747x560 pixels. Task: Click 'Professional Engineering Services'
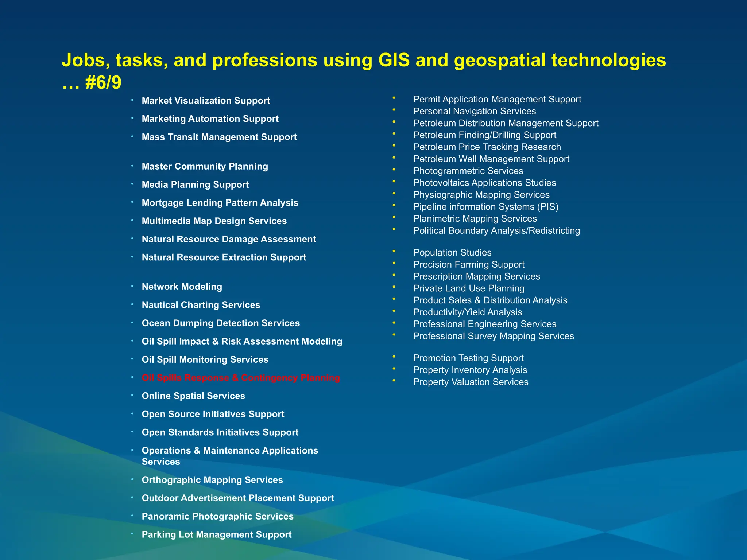coord(485,324)
